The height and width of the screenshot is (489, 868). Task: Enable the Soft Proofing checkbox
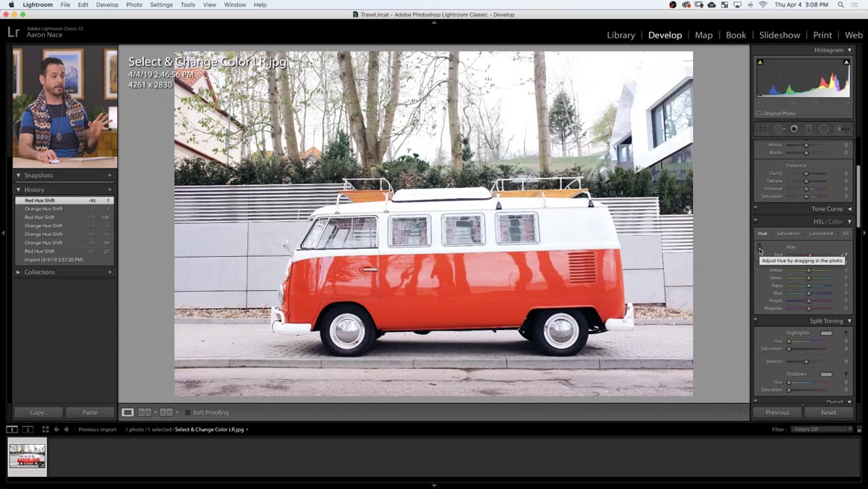tap(188, 412)
